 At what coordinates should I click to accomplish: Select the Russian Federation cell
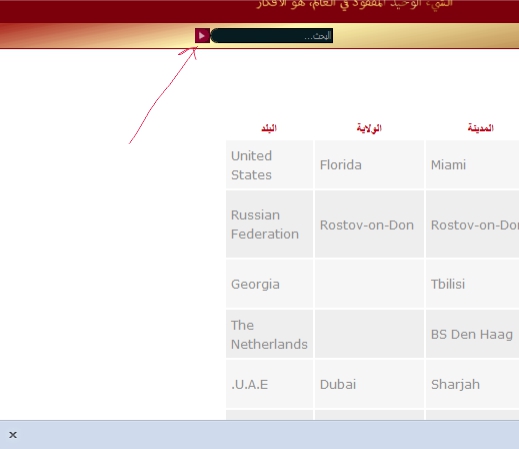click(x=269, y=224)
